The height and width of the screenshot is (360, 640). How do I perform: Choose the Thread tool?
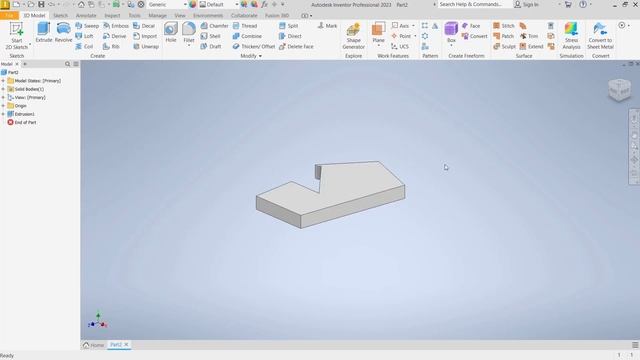point(245,26)
